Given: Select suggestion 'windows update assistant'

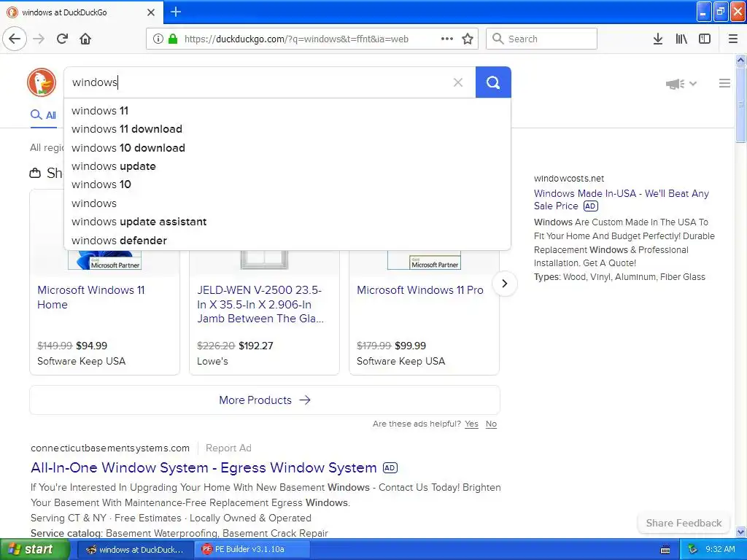Looking at the screenshot, I should pyautogui.click(x=287, y=222).
